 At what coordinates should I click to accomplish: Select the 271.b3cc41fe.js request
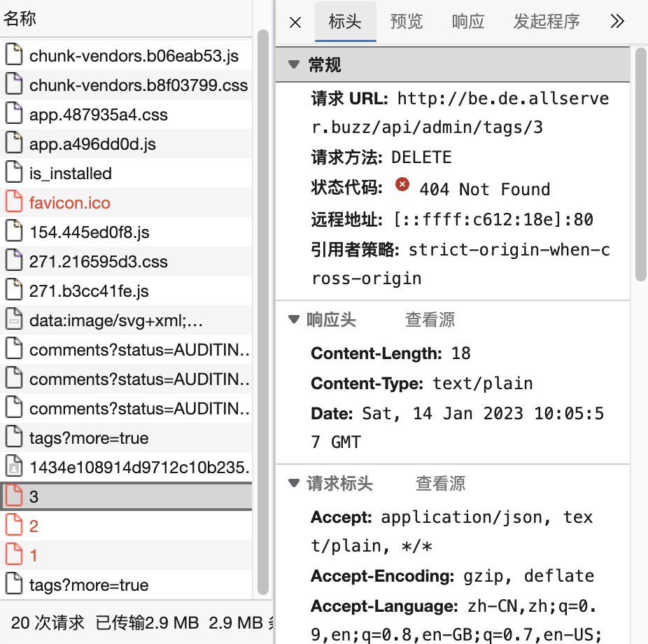point(126,290)
